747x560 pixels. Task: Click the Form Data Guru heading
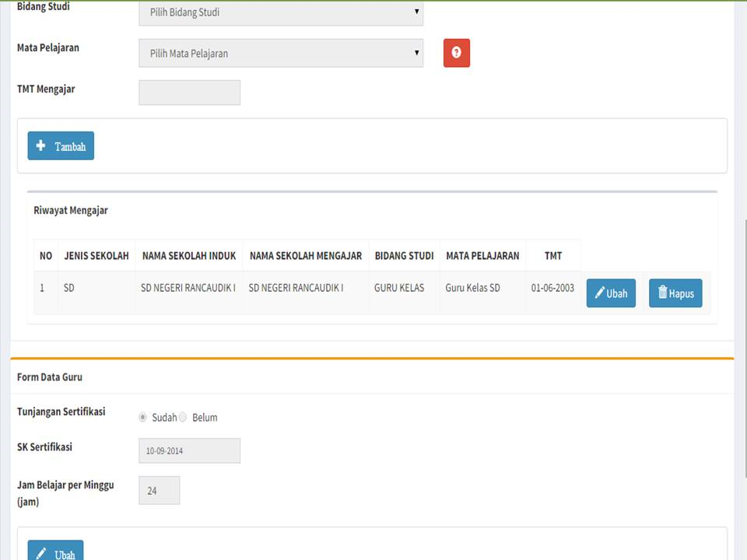50,377
